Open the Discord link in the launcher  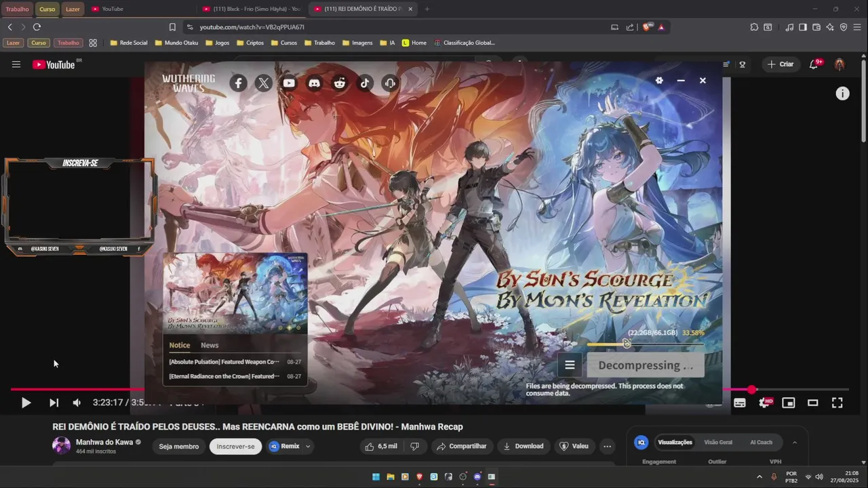(314, 83)
